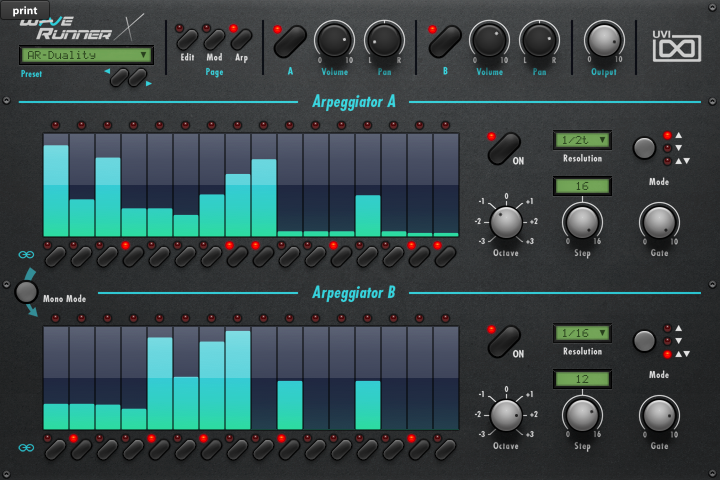This screenshot has width=720, height=480.
Task: Open Arpeggiator A Resolution dropdown showing 1/2t
Action: pyautogui.click(x=582, y=140)
